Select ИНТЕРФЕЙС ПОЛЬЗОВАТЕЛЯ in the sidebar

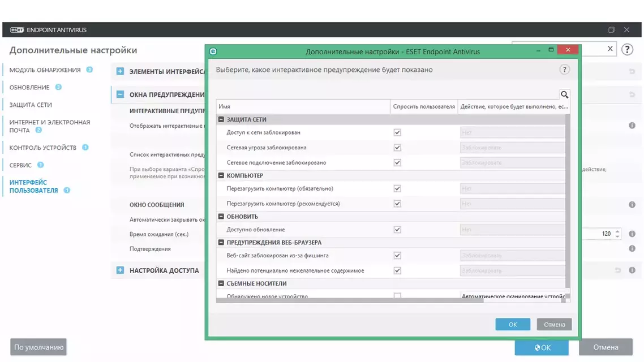(x=34, y=186)
